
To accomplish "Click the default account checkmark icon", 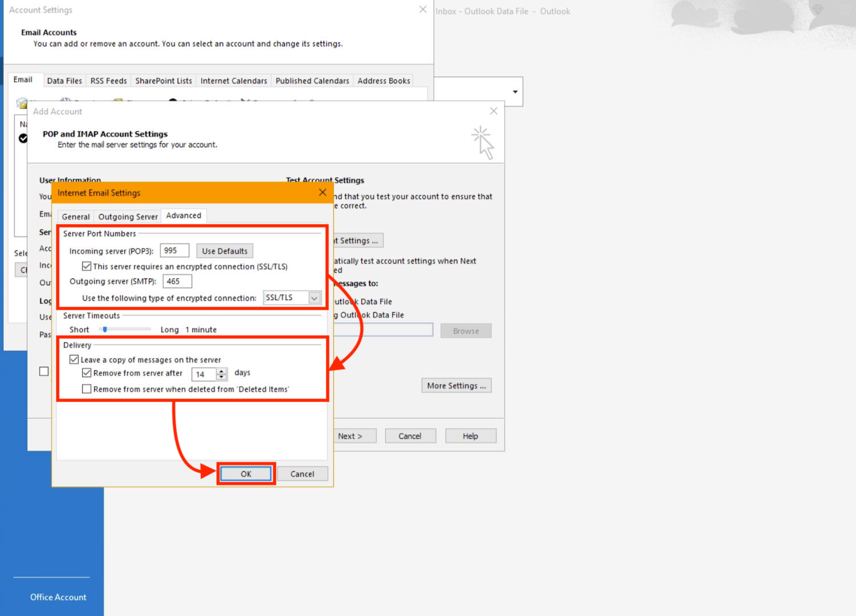I will [23, 138].
